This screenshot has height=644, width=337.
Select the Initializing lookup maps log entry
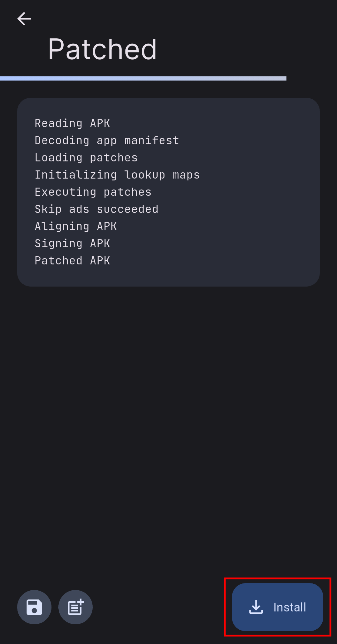(117, 175)
